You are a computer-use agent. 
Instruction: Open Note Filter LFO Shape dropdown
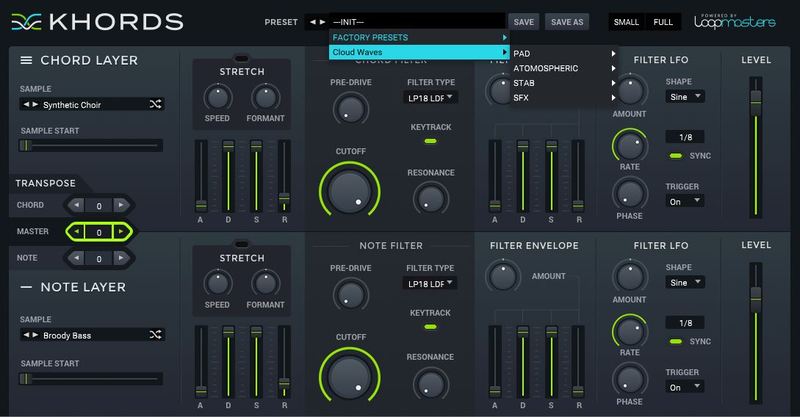click(685, 282)
